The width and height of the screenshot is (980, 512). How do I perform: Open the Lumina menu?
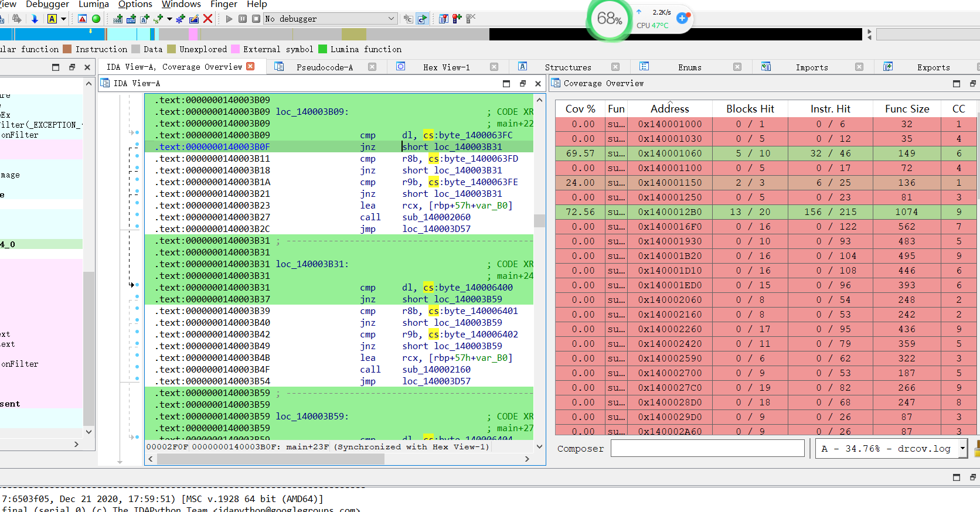click(x=94, y=4)
